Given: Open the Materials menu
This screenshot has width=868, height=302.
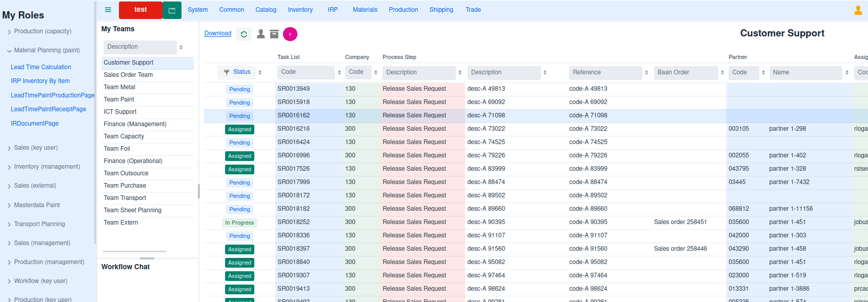Looking at the screenshot, I should (x=365, y=10).
